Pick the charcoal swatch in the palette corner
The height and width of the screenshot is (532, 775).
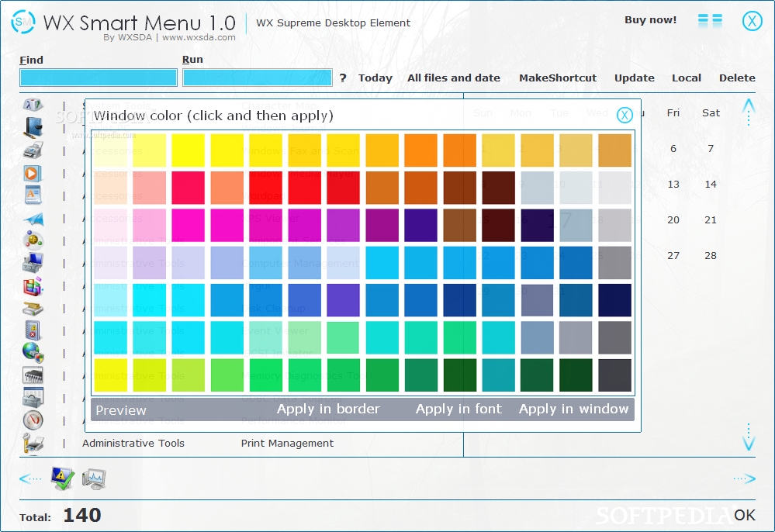(x=615, y=375)
